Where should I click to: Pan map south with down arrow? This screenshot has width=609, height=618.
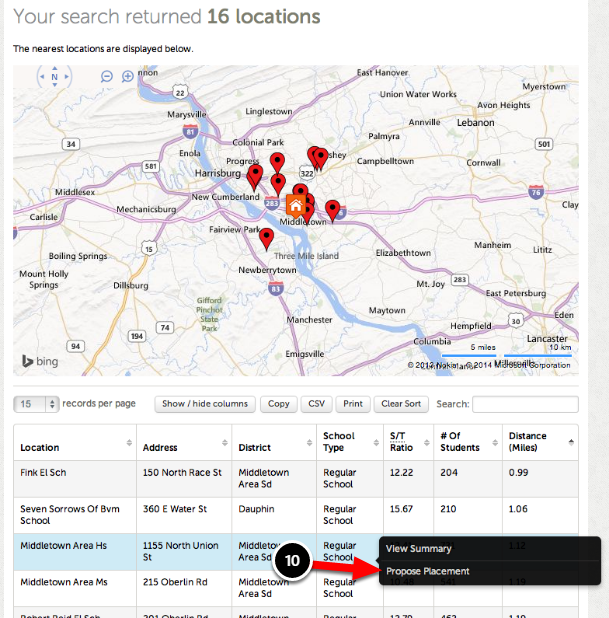(x=54, y=85)
